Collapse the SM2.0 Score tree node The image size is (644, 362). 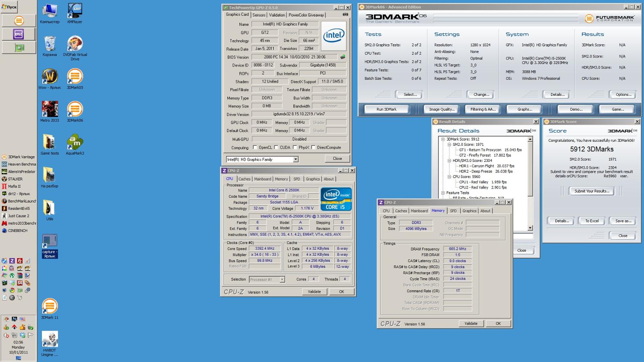tap(449, 145)
